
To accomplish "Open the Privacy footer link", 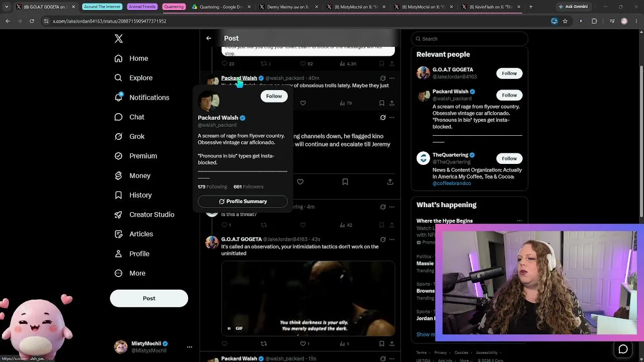I will [x=440, y=353].
